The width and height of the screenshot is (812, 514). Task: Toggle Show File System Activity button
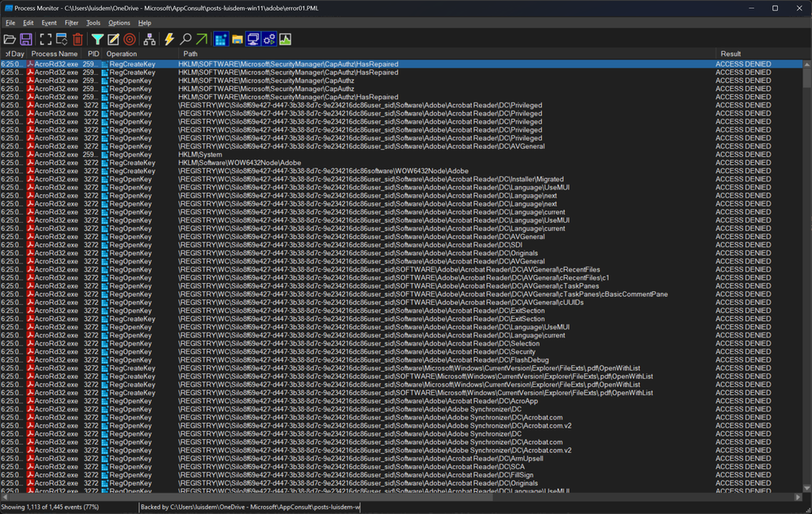[237, 39]
